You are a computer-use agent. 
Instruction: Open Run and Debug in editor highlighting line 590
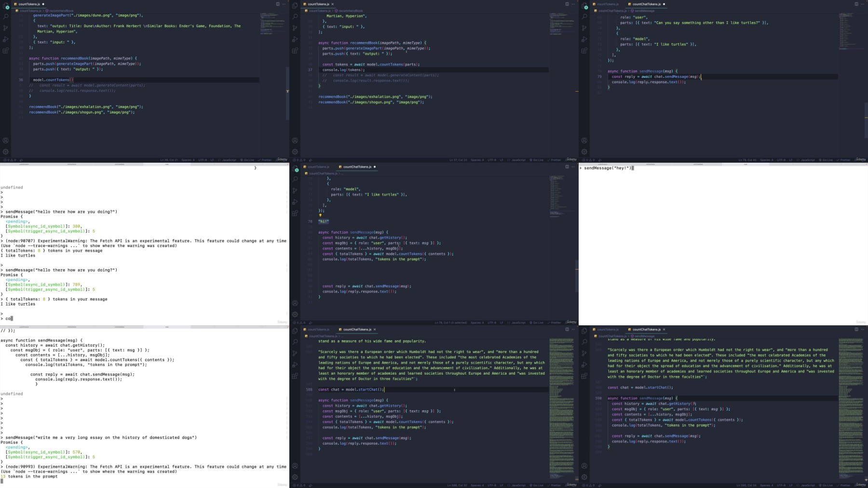click(584, 364)
